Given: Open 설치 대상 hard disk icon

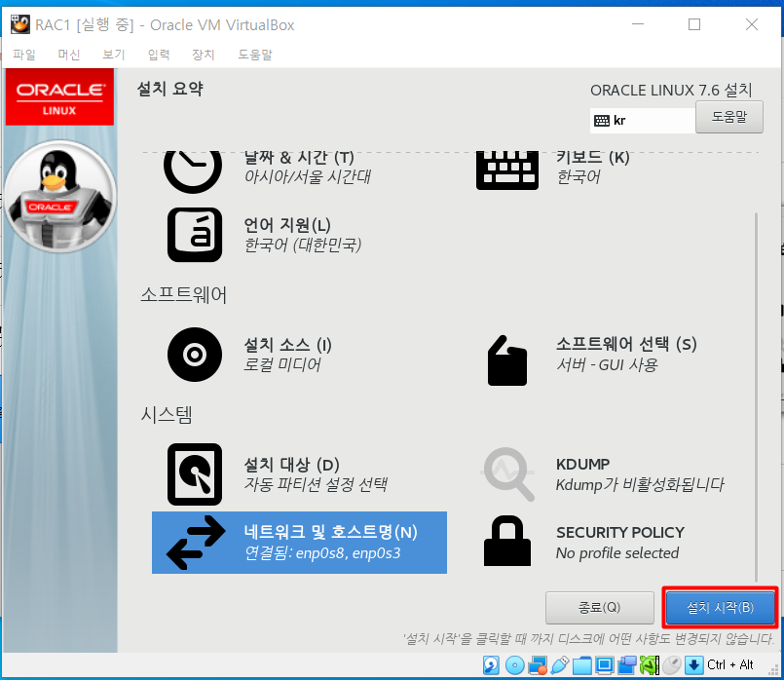Looking at the screenshot, I should (x=195, y=474).
